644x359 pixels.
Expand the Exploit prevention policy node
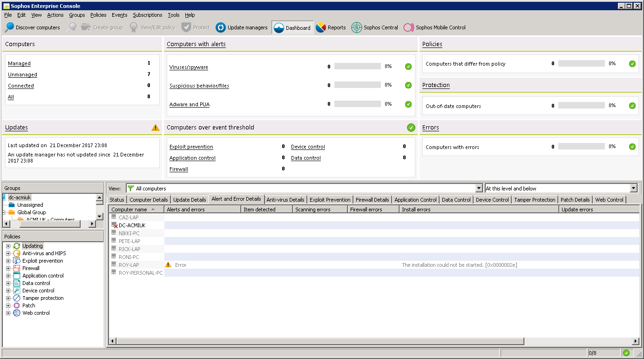pos(8,261)
